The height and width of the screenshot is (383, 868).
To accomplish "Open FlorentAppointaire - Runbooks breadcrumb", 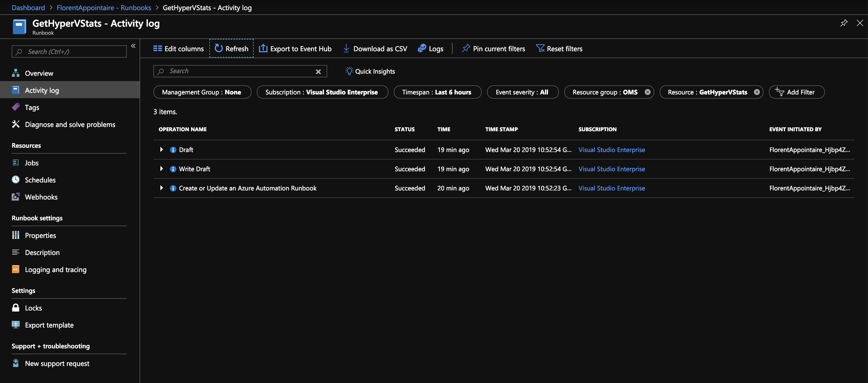I will 104,7.
